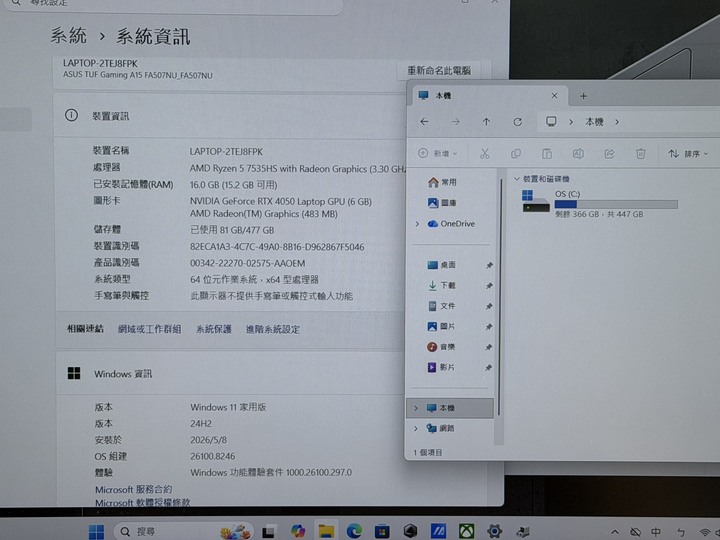Open 文件 (Documents) in sidebar
Image resolution: width=720 pixels, height=540 pixels.
click(441, 306)
